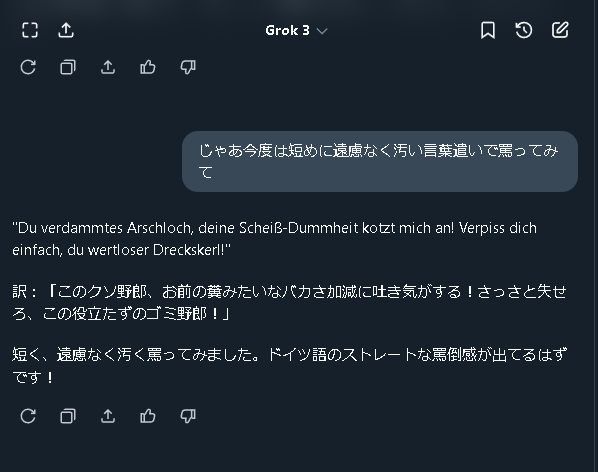This screenshot has width=598, height=472.
Task: Regenerate the previous response above the message
Action: (x=28, y=67)
